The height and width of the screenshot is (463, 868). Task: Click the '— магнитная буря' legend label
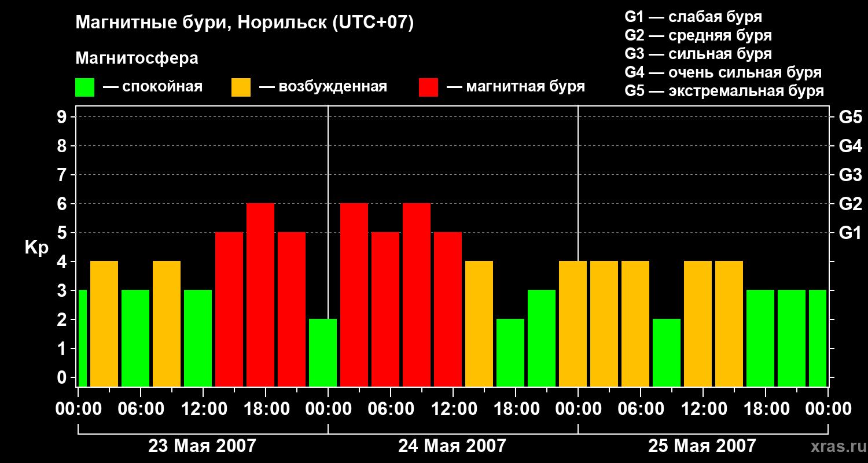pyautogui.click(x=516, y=87)
